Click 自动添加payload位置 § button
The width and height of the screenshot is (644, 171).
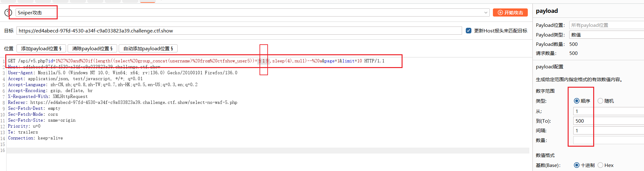148,48
